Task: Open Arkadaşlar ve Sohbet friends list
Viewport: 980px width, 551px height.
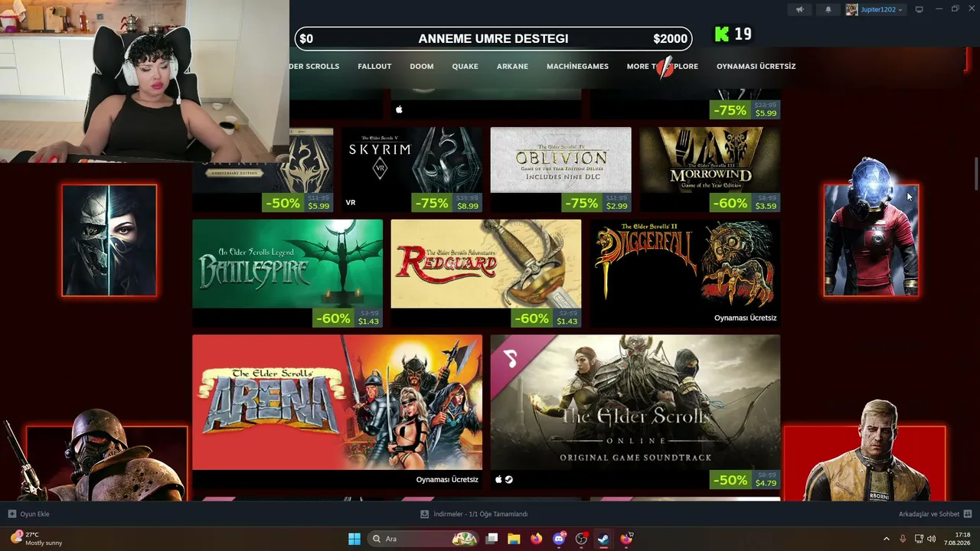Action: 935,514
